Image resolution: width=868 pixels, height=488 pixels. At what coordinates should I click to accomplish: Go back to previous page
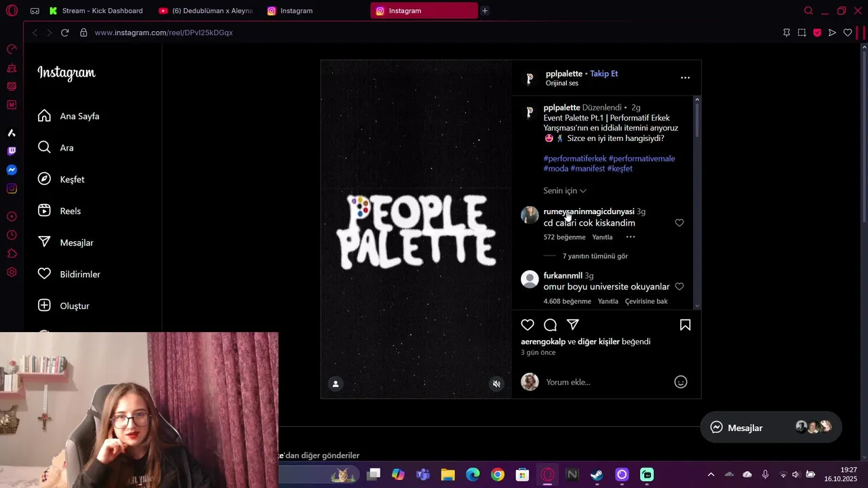pyautogui.click(x=35, y=33)
